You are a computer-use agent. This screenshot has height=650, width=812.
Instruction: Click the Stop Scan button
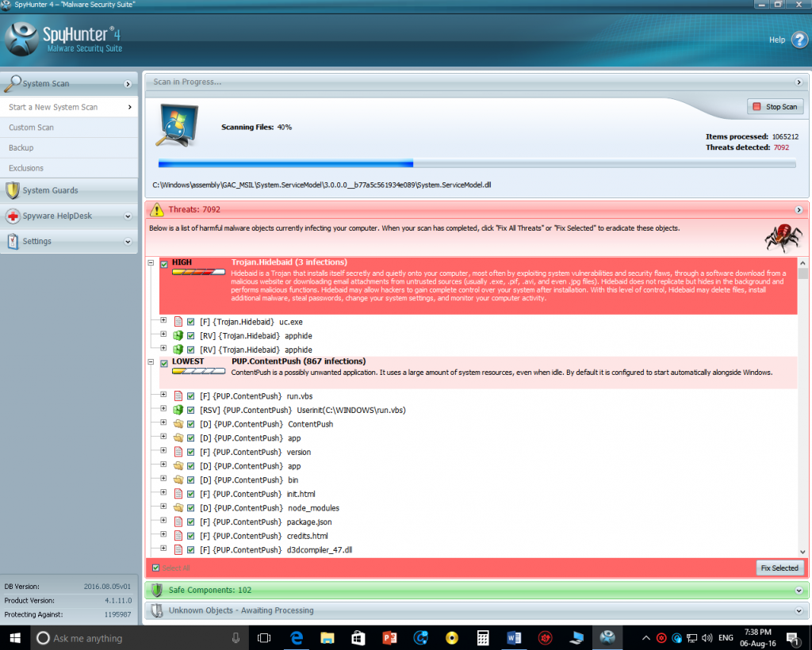point(776,106)
